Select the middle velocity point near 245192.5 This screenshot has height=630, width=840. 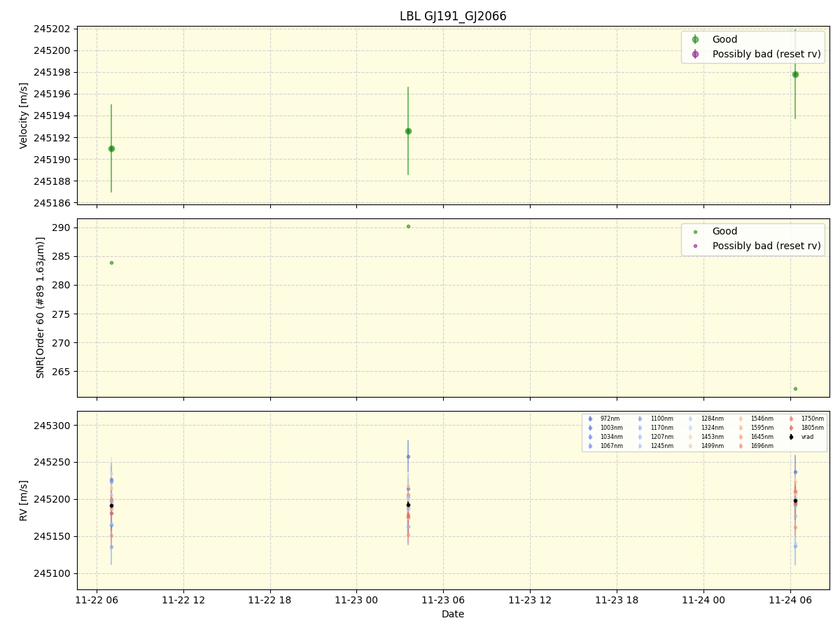[x=408, y=131]
